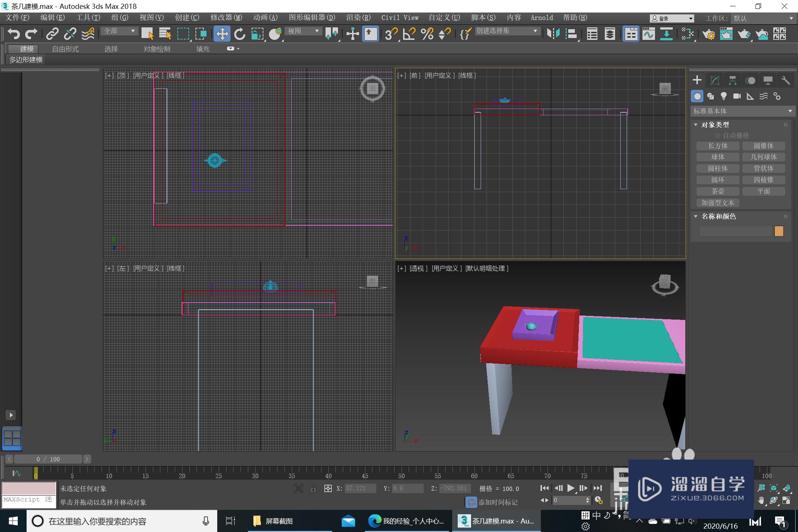Click the 加强型文本 button

[x=718, y=203]
